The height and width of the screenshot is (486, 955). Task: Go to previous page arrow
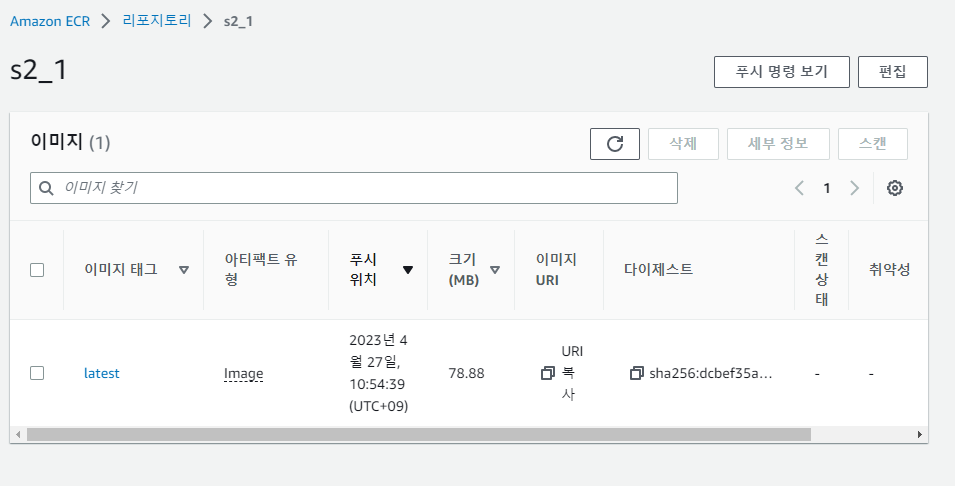click(x=799, y=188)
